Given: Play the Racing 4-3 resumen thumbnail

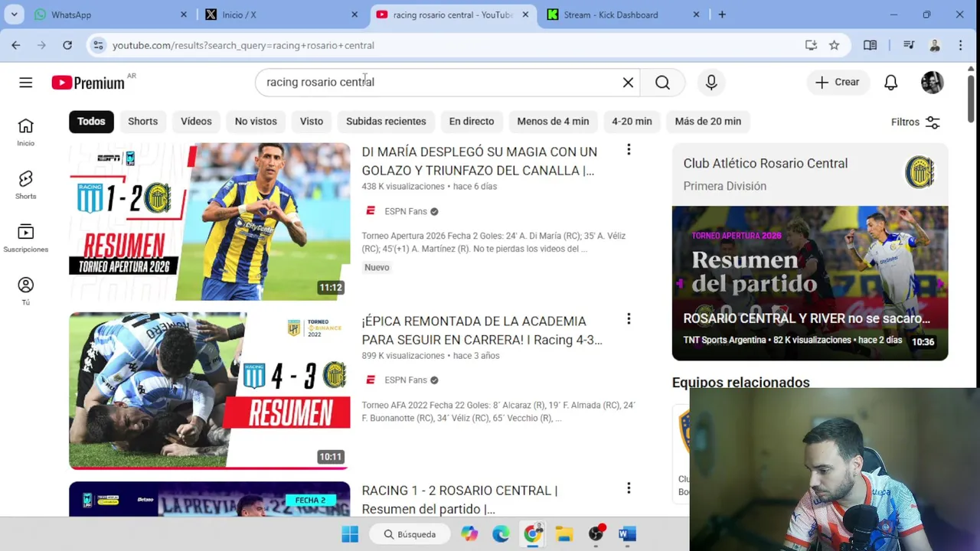Looking at the screenshot, I should (x=210, y=391).
